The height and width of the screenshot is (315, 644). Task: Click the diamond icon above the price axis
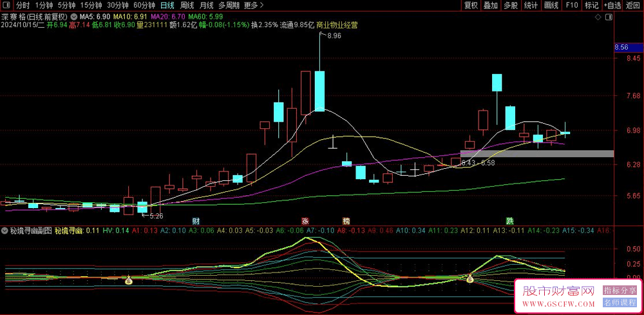coord(598,17)
